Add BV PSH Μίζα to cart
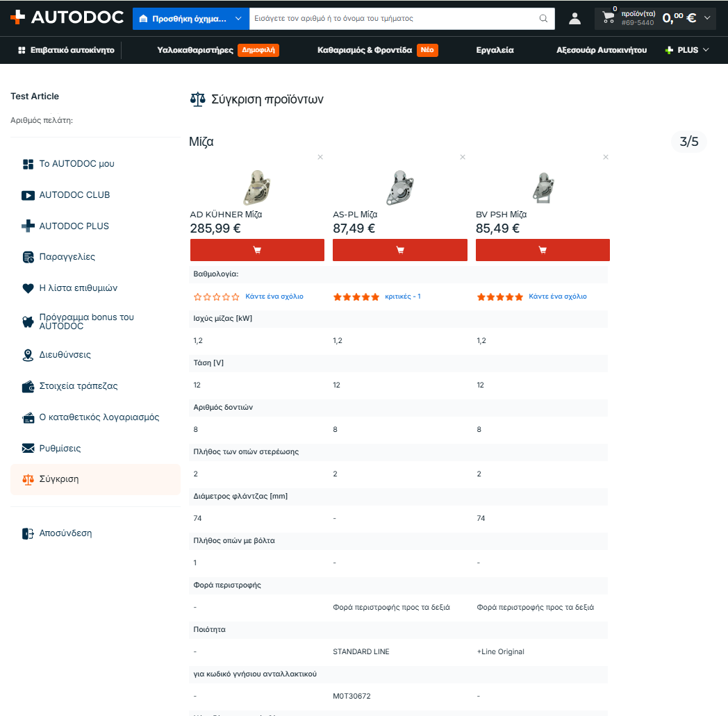Viewport: 728px width, 716px height. (x=543, y=250)
